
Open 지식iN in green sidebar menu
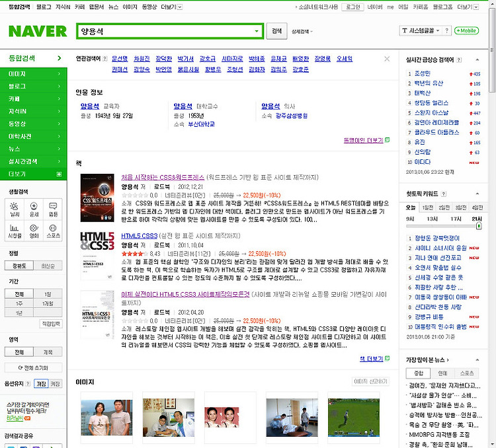coord(34,111)
